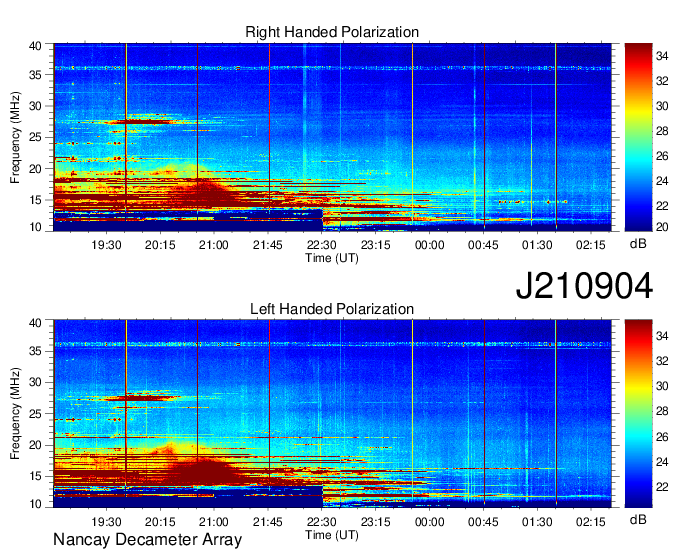This screenshot has height=552, width=680.
Task: Click the 20:15 time tick in Left Handed plot
Action: point(160,522)
